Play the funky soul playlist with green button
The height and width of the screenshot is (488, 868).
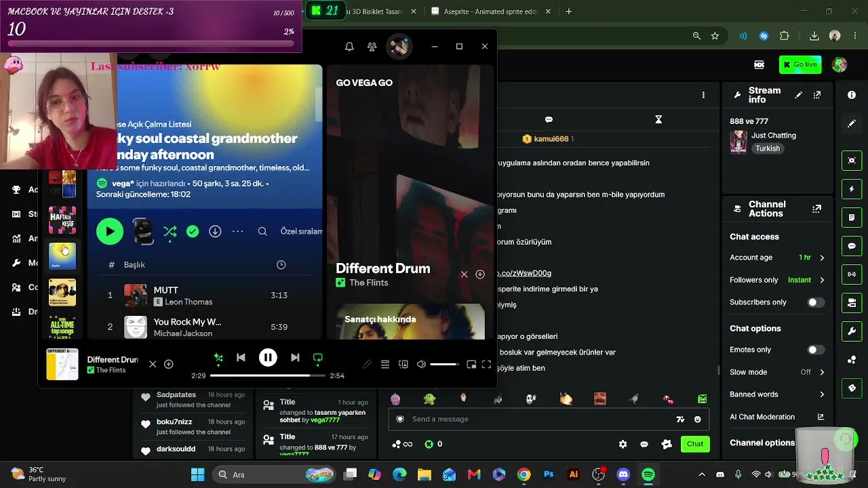pos(110,231)
